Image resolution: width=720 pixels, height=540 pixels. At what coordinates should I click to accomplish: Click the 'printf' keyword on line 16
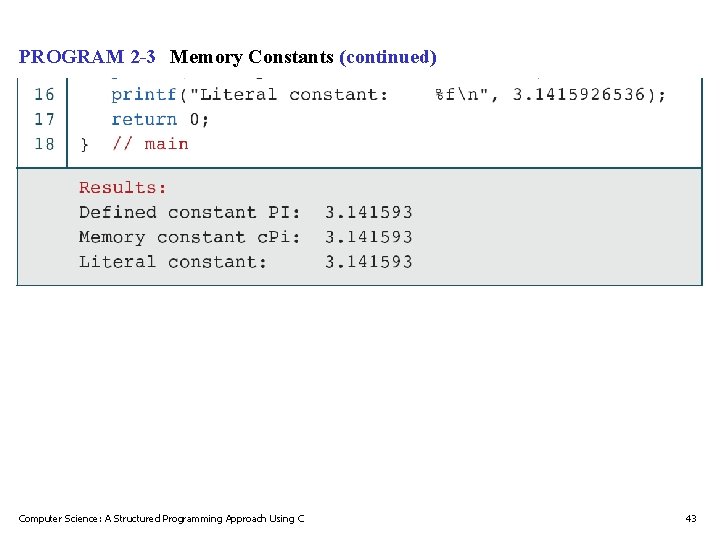click(144, 96)
